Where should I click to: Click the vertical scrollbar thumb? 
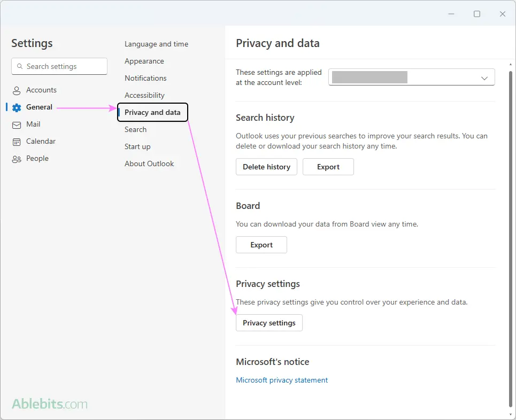(511, 239)
